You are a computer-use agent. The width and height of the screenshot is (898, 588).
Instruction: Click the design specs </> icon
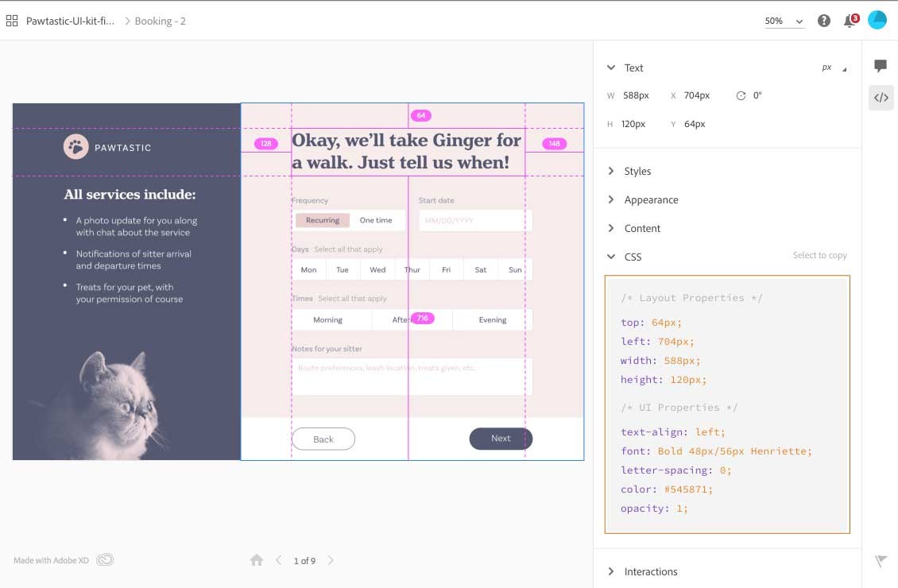click(881, 97)
